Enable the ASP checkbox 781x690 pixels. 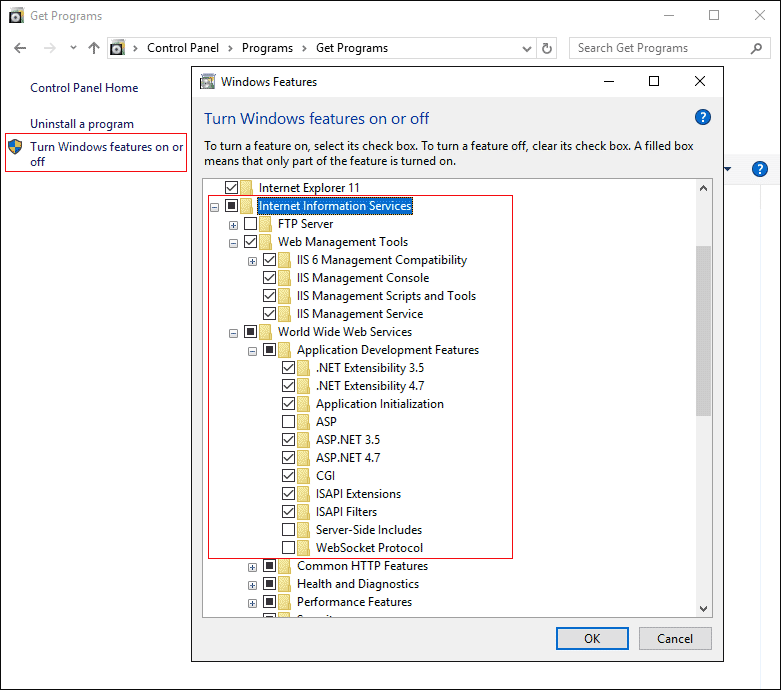[x=288, y=421]
